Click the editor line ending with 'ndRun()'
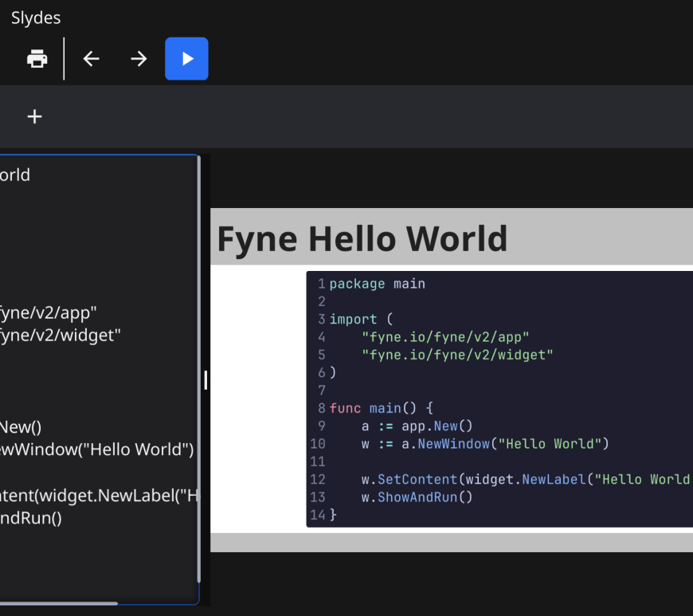Image resolution: width=693 pixels, height=616 pixels. (30, 519)
